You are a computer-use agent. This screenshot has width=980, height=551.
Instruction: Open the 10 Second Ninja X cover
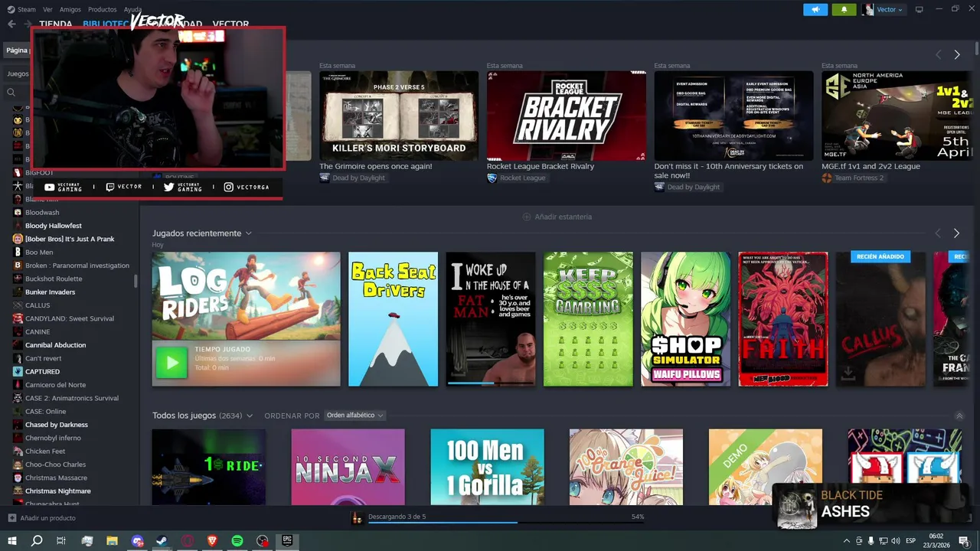(348, 467)
